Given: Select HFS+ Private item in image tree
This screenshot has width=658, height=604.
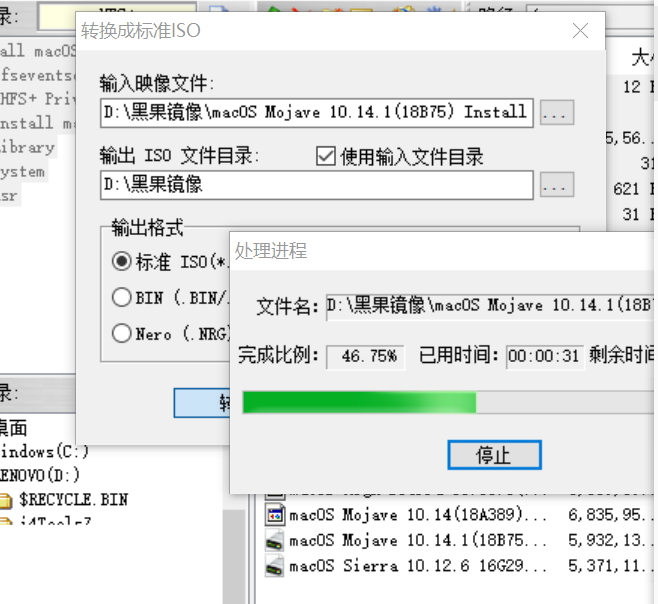Looking at the screenshot, I should [x=38, y=99].
